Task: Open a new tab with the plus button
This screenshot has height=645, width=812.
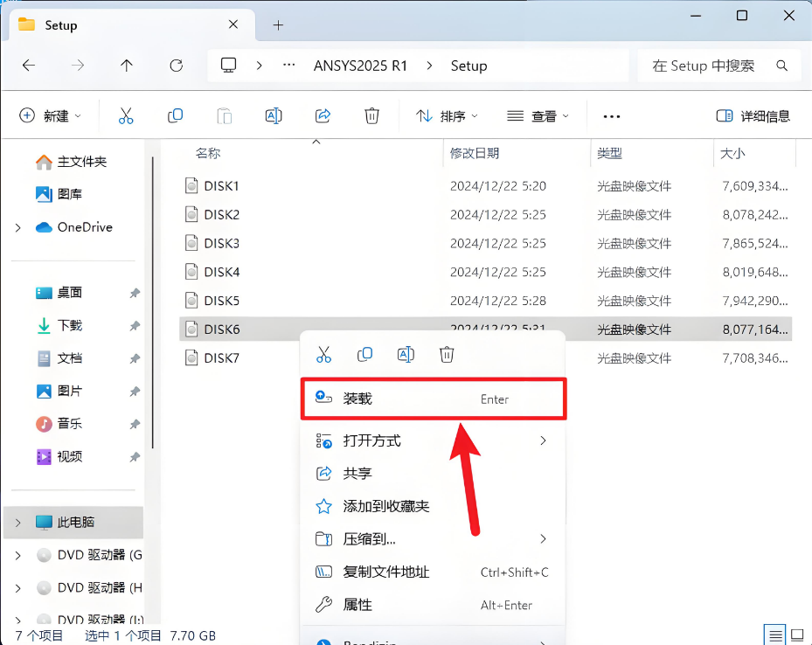Action: (x=278, y=24)
